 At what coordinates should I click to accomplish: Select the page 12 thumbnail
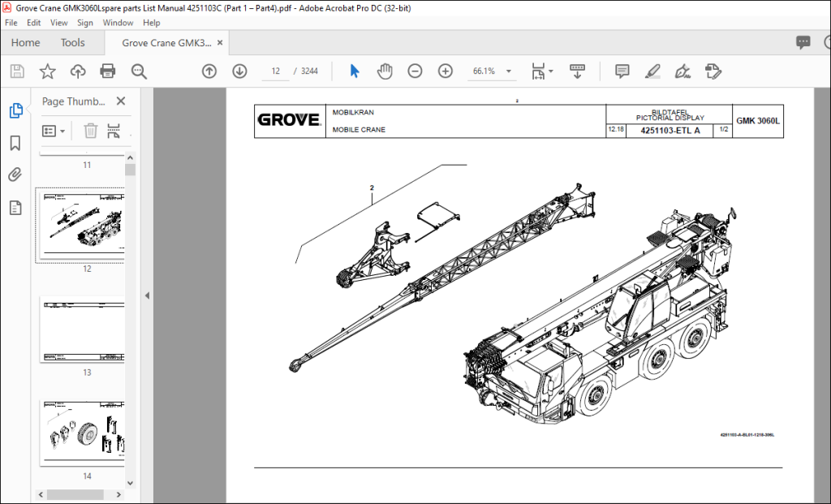pyautogui.click(x=83, y=226)
